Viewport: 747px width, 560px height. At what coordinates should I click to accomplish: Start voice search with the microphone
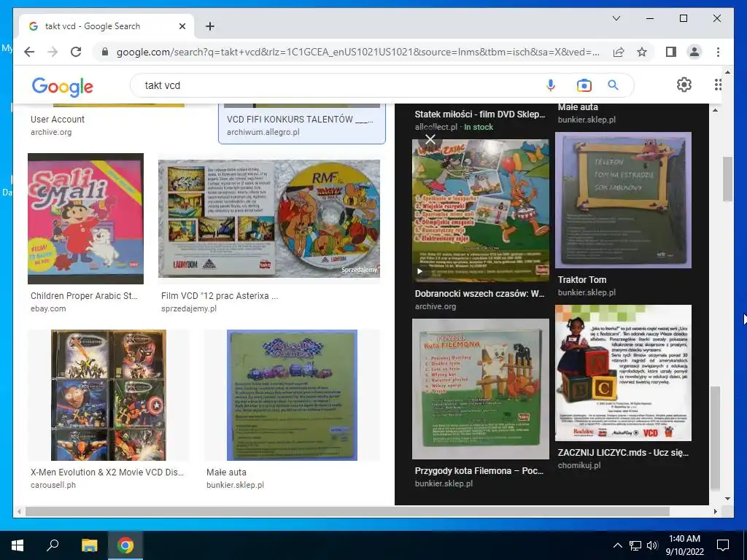pos(551,85)
